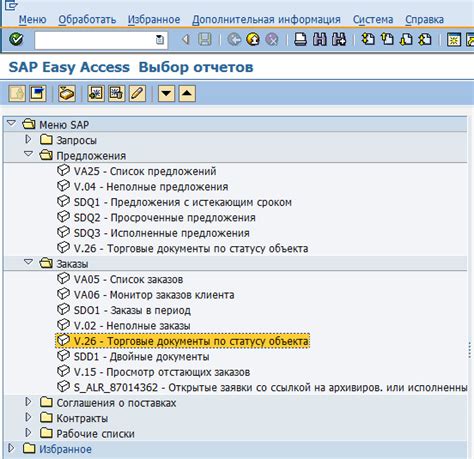Click the Next Page icon

pos(406,39)
